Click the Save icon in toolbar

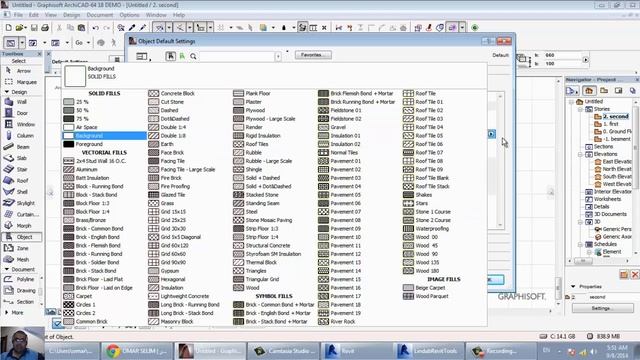click(34, 28)
